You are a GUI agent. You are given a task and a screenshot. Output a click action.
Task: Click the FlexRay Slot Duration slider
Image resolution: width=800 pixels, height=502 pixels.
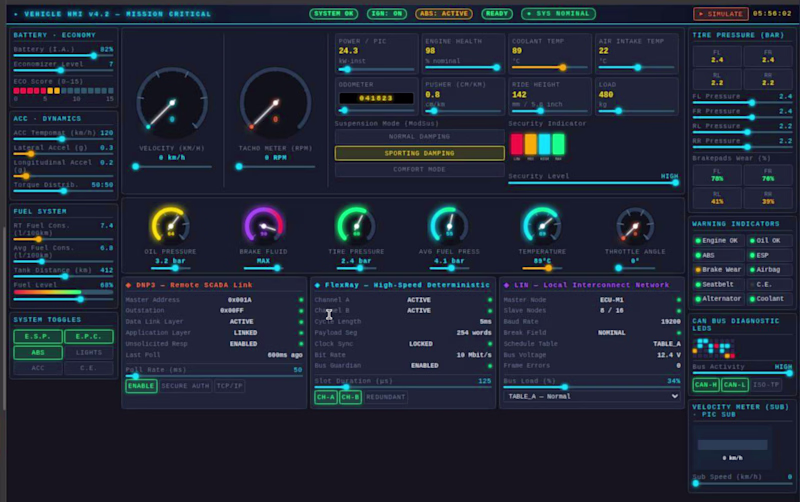click(403, 387)
